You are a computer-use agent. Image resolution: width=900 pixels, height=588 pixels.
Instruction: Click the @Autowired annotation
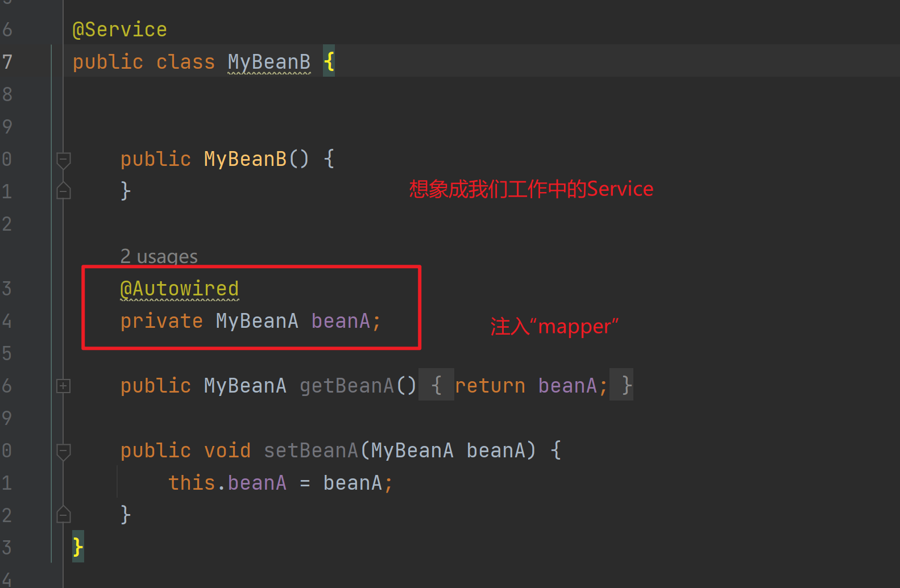(180, 289)
